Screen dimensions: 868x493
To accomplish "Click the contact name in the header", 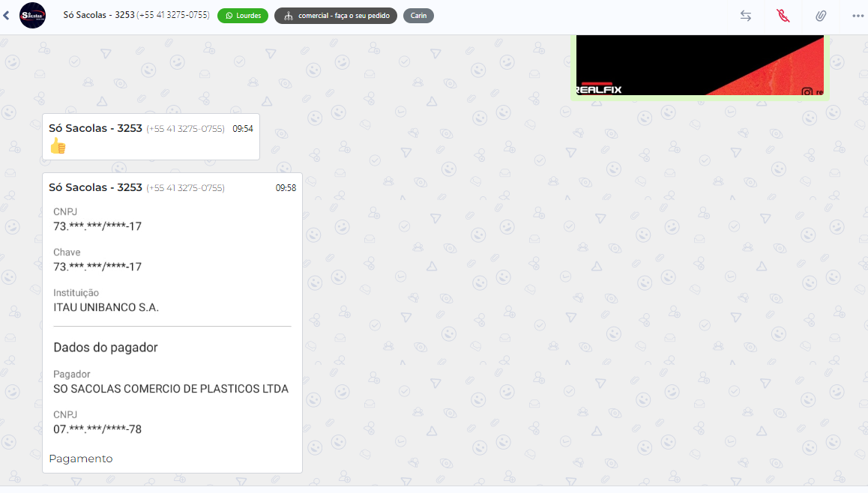I will click(98, 15).
